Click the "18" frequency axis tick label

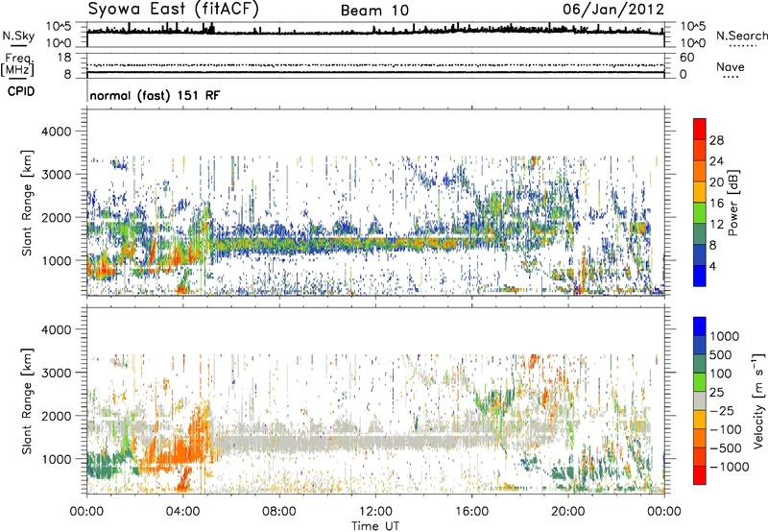tap(64, 58)
